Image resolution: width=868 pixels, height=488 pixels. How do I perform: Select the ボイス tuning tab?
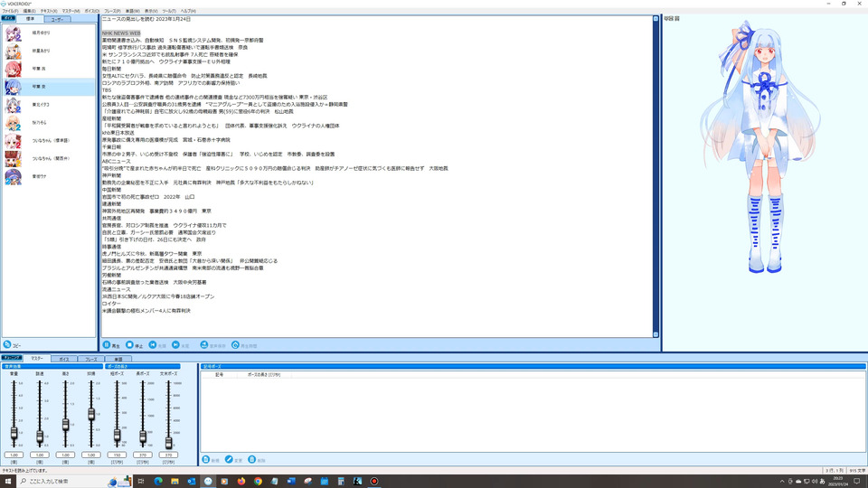click(64, 359)
